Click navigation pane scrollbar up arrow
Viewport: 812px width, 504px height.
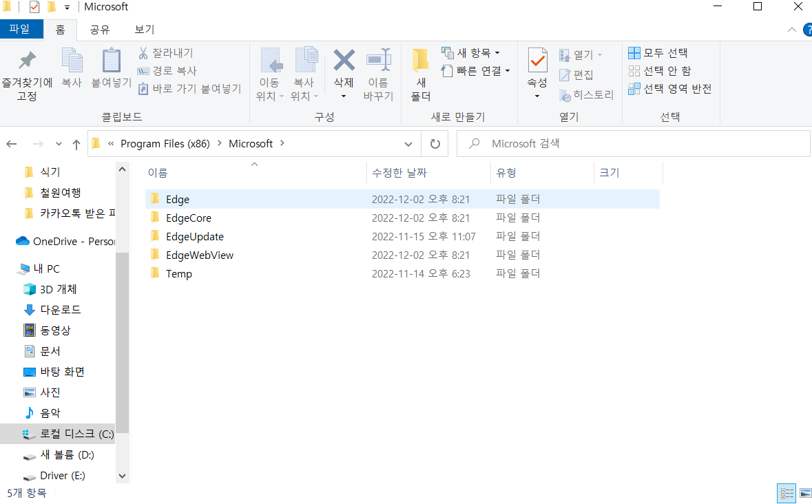point(122,169)
